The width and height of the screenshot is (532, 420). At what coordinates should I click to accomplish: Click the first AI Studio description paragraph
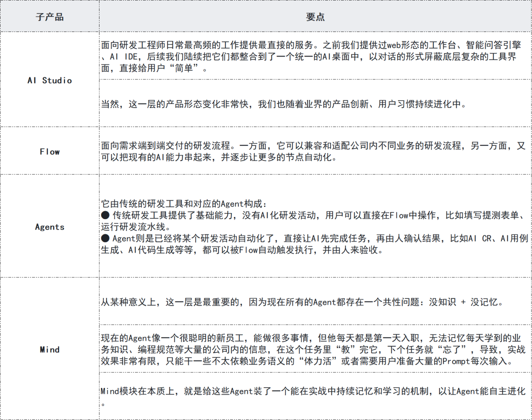310,56
